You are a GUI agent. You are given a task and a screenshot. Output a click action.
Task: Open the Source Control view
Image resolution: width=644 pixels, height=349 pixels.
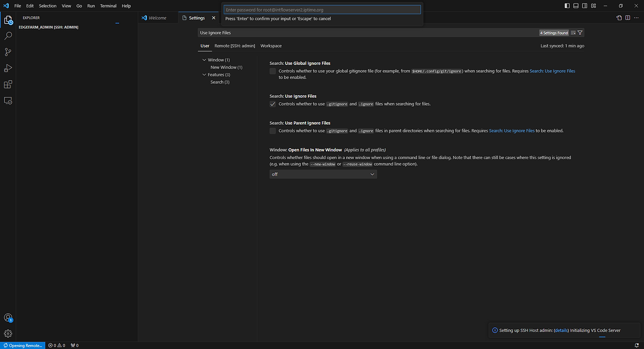click(x=8, y=52)
